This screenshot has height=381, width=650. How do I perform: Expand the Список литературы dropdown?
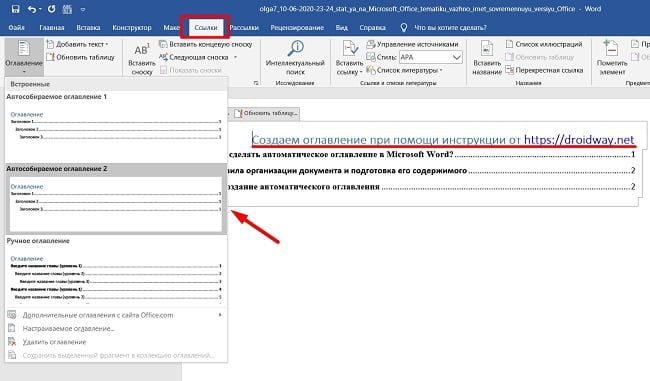pyautogui.click(x=405, y=70)
